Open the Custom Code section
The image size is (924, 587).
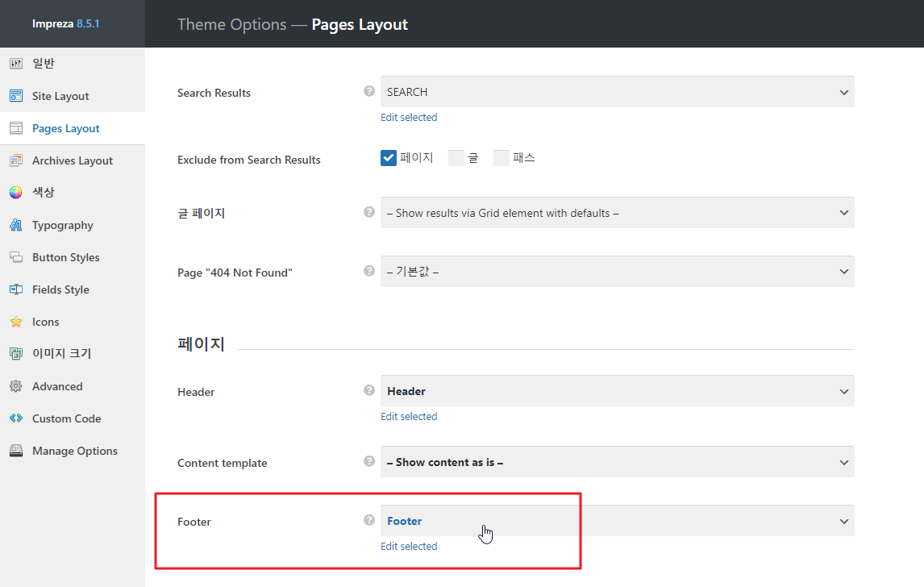tap(73, 418)
